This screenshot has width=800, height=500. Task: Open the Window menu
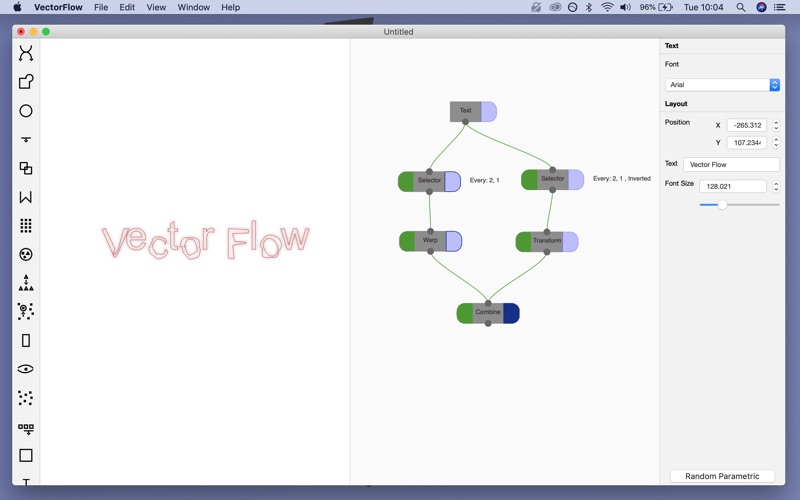(x=193, y=7)
